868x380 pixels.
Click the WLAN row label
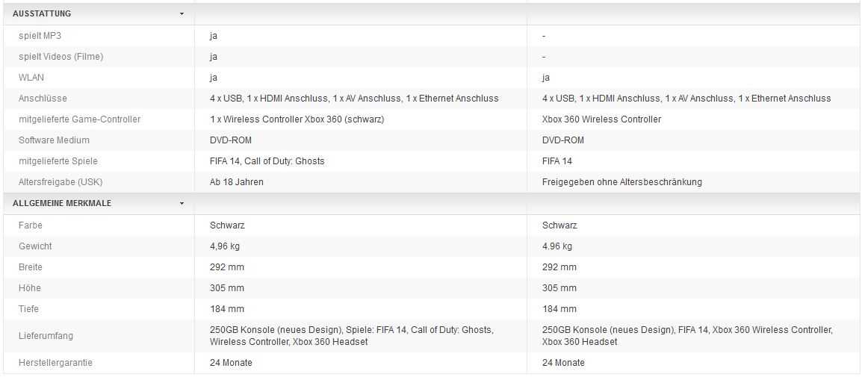point(31,78)
